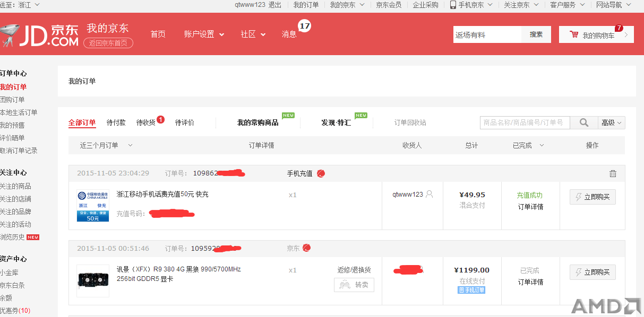The width and height of the screenshot is (644, 317).
Task: Click 立即购买 for the XFX graphics card
Action: 593,272
